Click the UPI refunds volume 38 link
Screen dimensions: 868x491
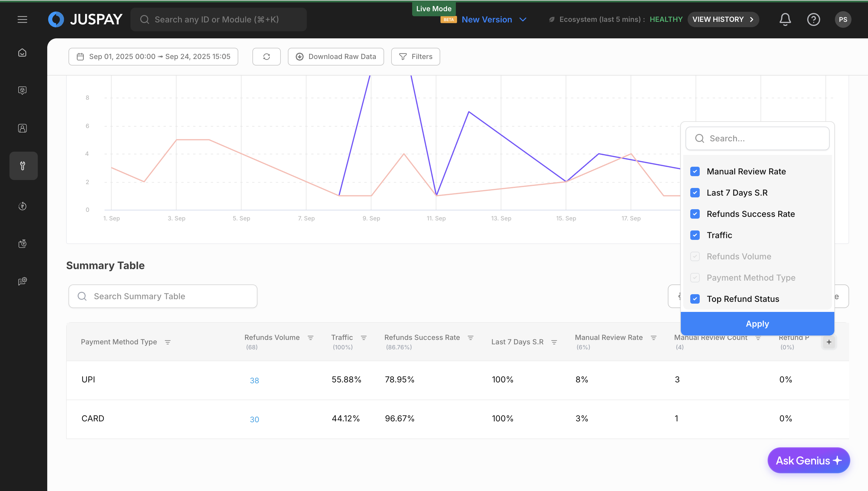(x=254, y=380)
